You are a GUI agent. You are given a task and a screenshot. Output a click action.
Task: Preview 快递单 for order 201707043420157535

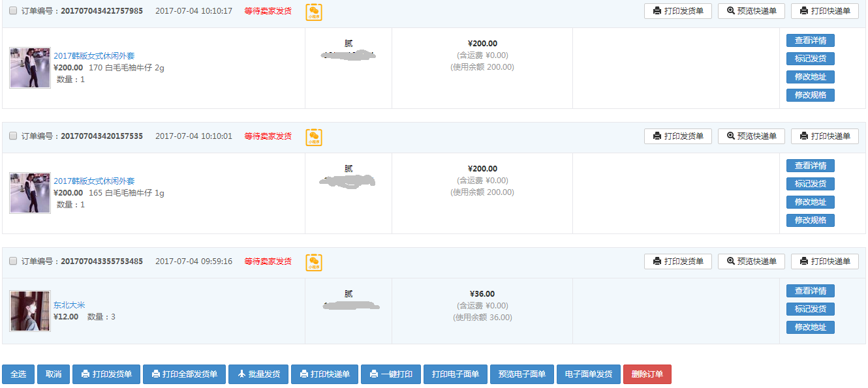tap(751, 136)
